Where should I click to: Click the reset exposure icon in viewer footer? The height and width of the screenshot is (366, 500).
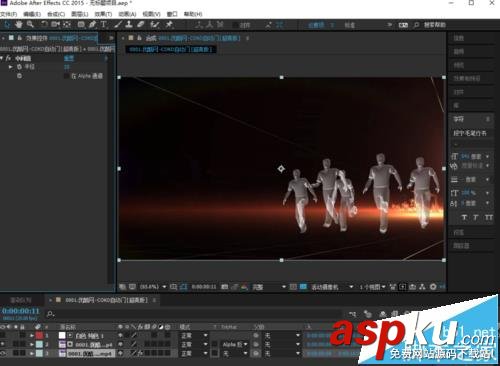(433, 287)
